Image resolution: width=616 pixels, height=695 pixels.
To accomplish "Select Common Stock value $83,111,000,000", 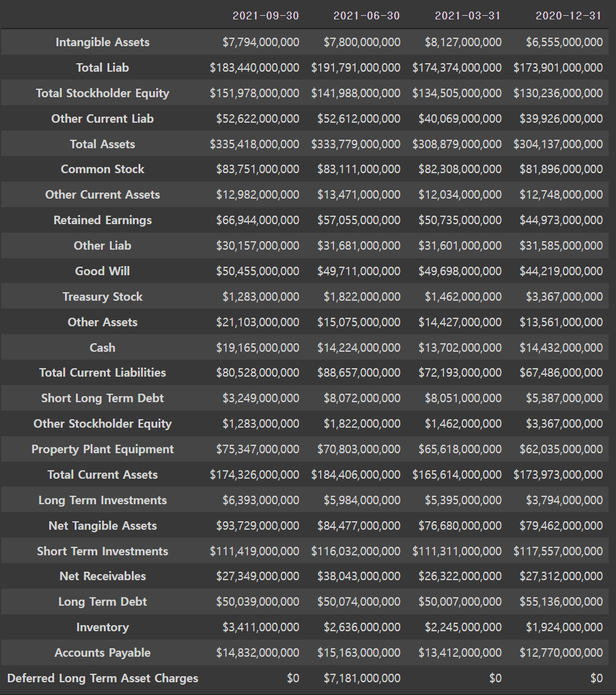I will tap(358, 169).
